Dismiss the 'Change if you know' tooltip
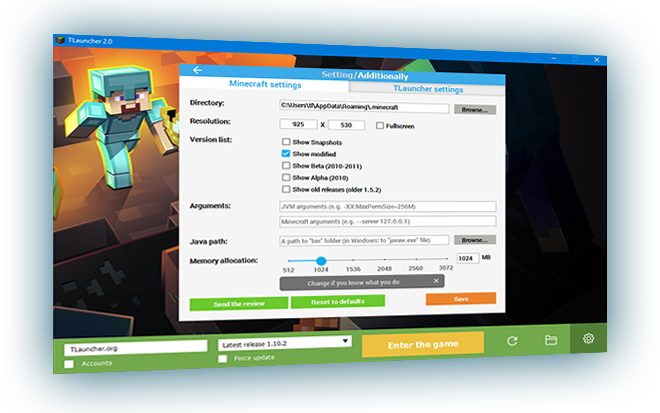Image resolution: width=660 pixels, height=413 pixels. tap(436, 280)
